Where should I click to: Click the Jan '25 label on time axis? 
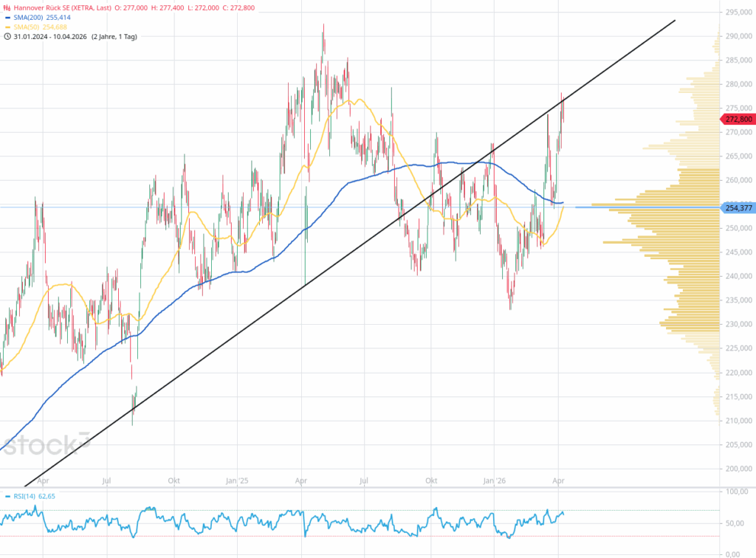[x=237, y=480]
